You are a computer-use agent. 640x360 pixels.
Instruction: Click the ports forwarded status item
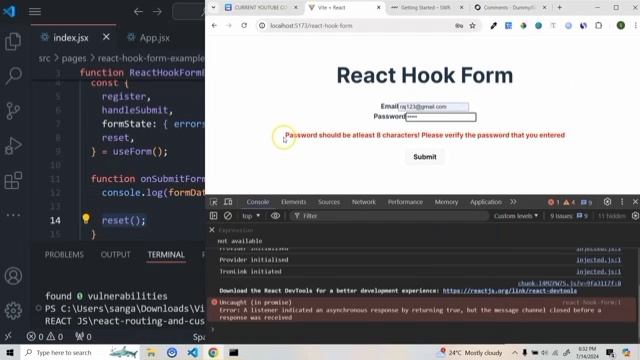[x=83, y=337]
